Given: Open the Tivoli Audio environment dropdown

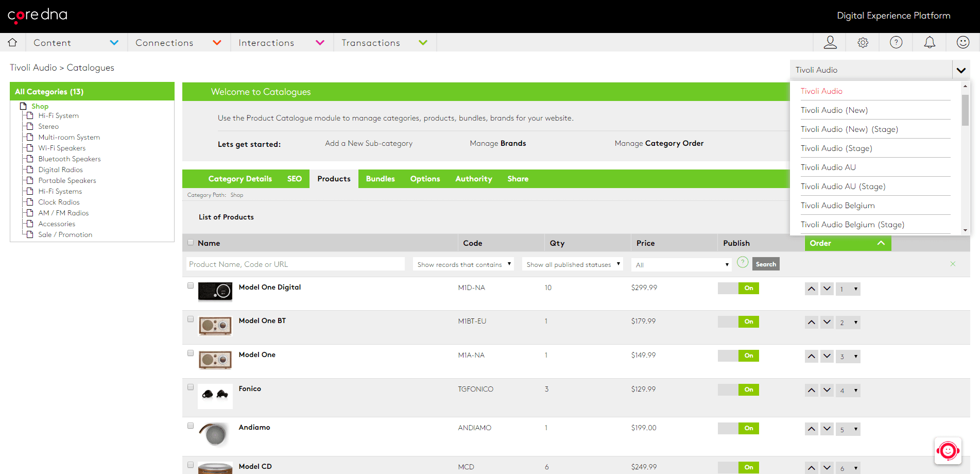Looking at the screenshot, I should point(960,69).
